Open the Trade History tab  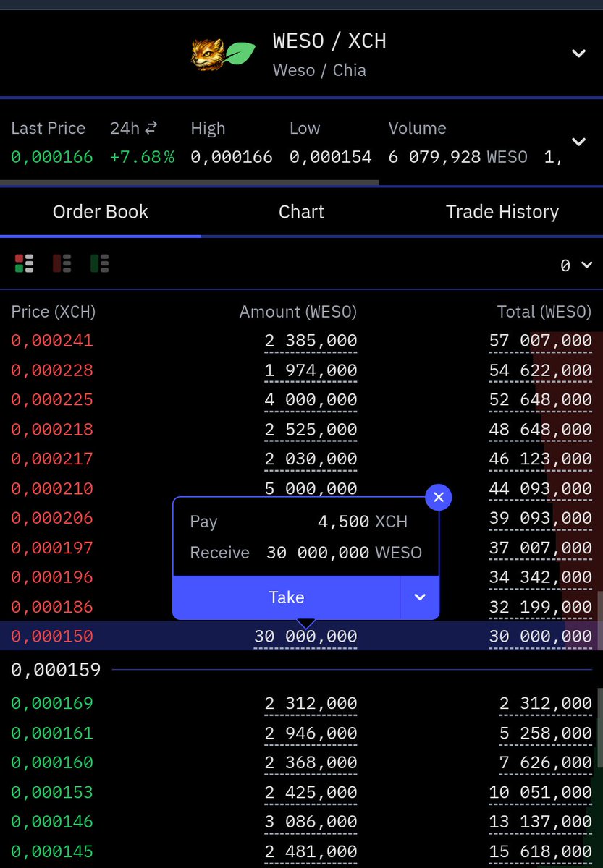(x=502, y=212)
